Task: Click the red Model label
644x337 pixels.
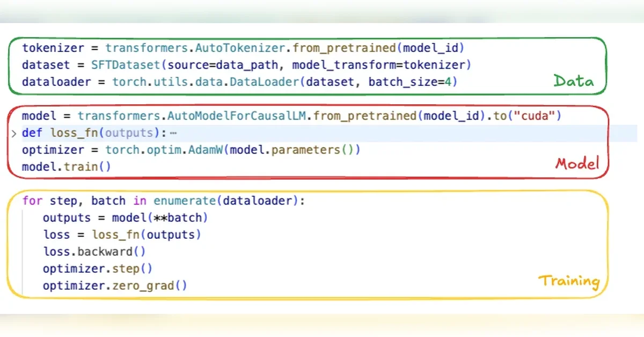Action: [x=577, y=164]
